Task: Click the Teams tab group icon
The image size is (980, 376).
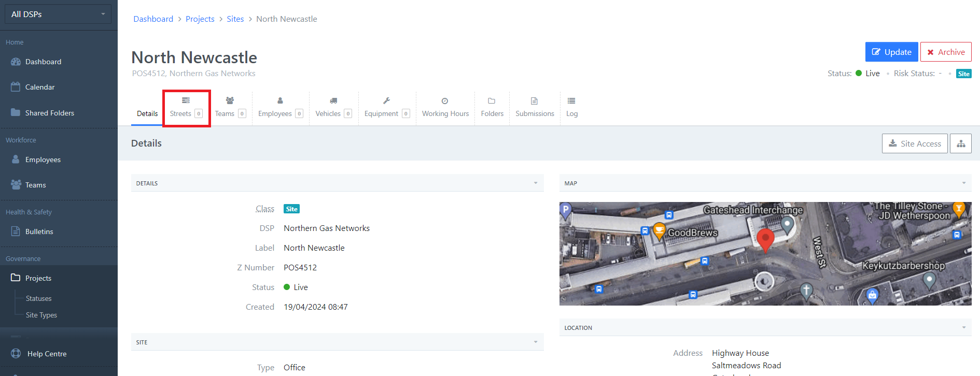Action: tap(230, 100)
